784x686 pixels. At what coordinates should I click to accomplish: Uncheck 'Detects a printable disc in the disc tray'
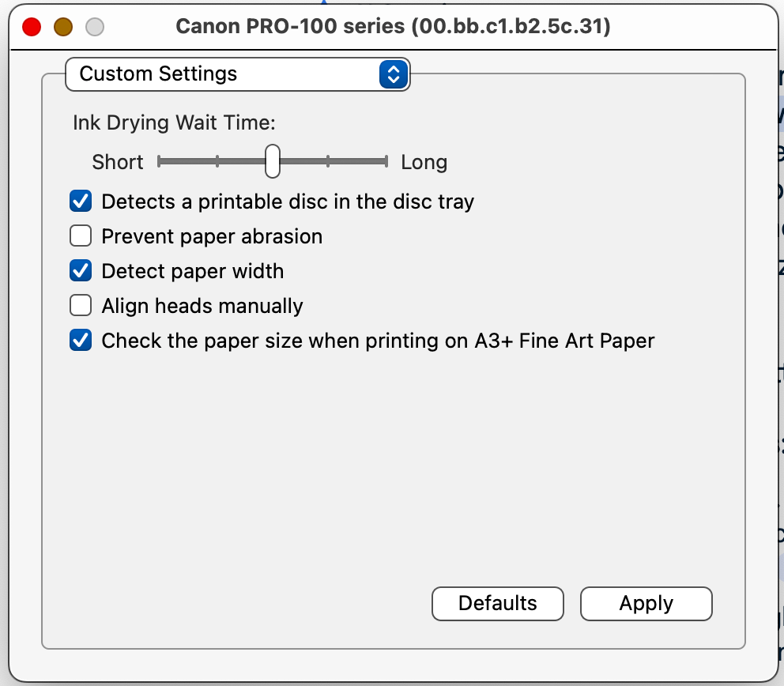point(80,202)
